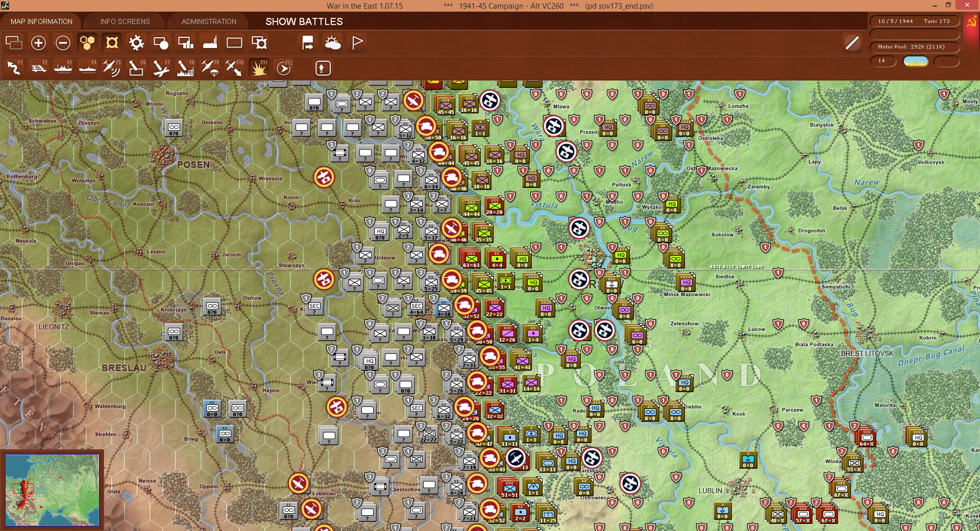Click the rectangle-with-ring toolbar icon
The height and width of the screenshot is (531, 980).
pos(259,43)
